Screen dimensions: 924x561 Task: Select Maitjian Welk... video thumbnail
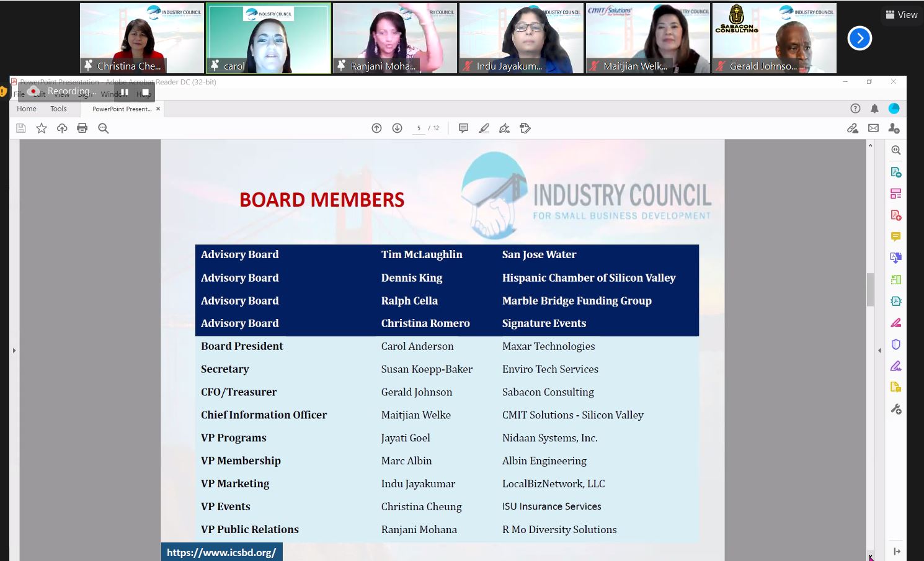click(648, 38)
